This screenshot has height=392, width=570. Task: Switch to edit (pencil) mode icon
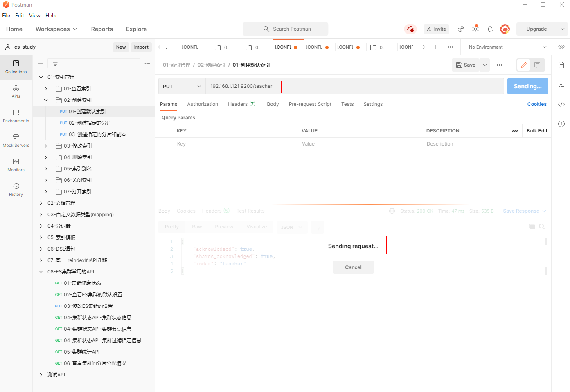pyautogui.click(x=523, y=65)
